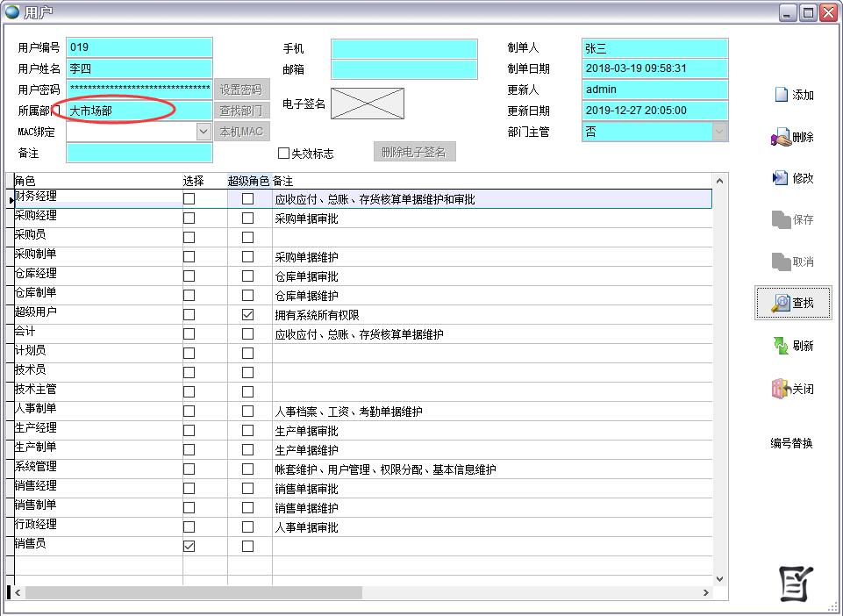Click the 编号替换 option
Screen dimensions: 843x616
(x=792, y=443)
